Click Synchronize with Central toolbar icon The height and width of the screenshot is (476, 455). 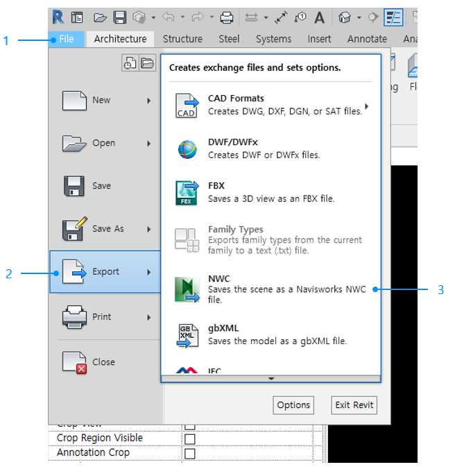139,17
